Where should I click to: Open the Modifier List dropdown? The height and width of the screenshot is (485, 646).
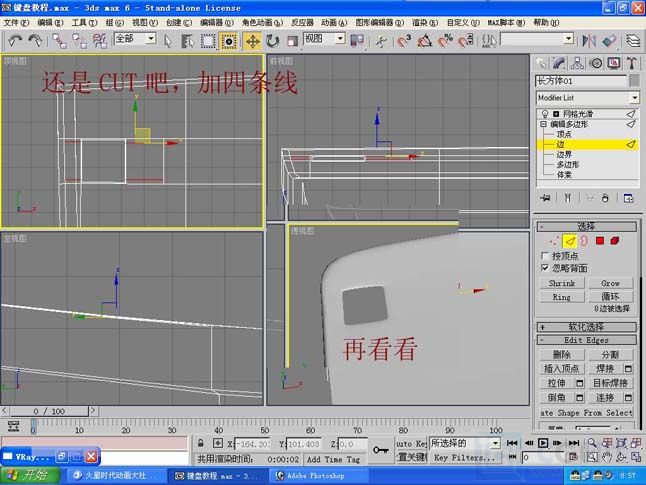[634, 98]
